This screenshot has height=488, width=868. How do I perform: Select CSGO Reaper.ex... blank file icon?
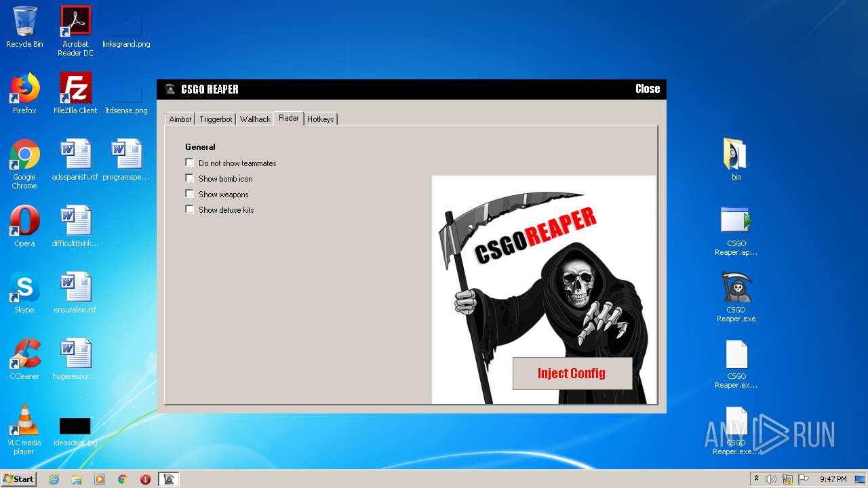[x=736, y=363]
